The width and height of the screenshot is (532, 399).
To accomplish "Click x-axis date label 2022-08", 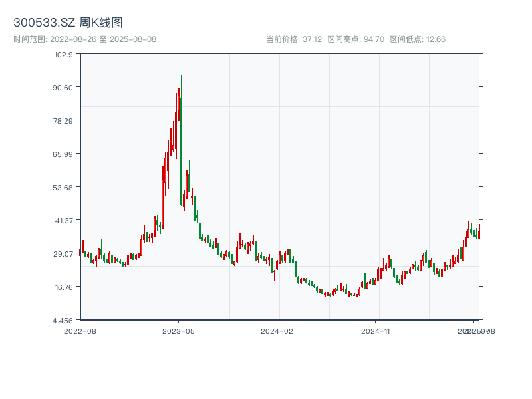I will (x=80, y=331).
